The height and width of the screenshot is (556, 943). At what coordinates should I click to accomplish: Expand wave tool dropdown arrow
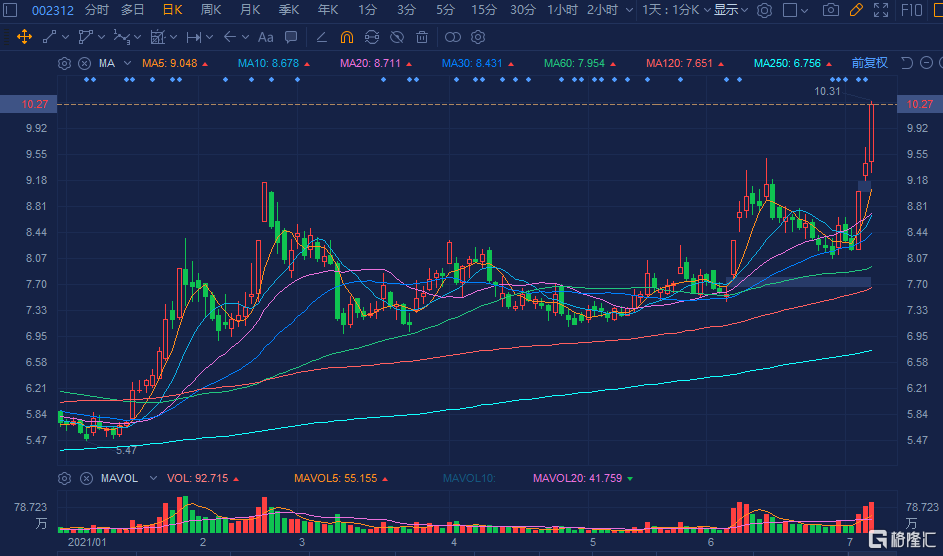coord(138,37)
